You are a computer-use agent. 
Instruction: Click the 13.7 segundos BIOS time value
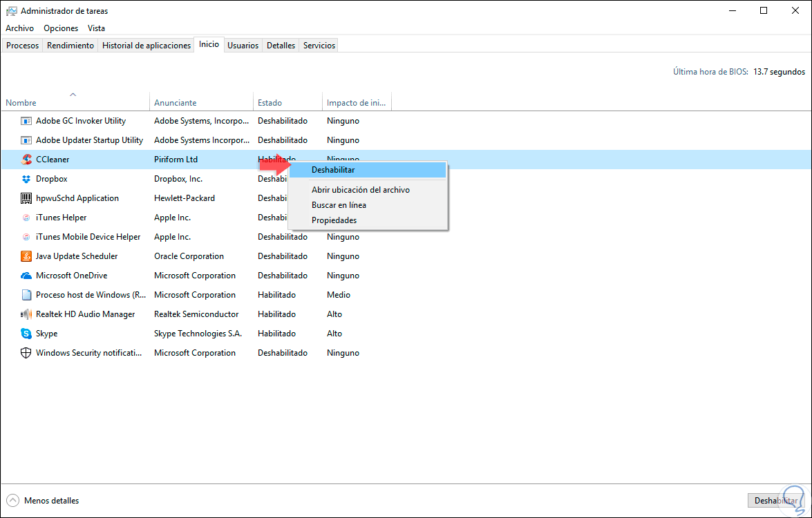point(779,72)
